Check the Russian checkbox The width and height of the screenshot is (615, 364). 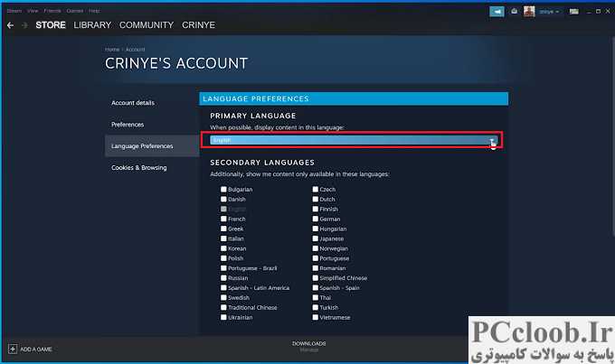click(223, 278)
